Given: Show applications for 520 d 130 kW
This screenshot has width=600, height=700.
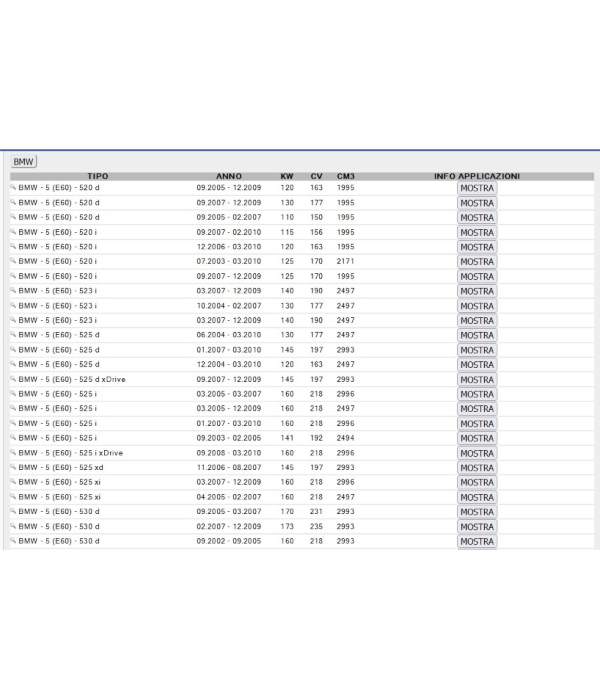Looking at the screenshot, I should (477, 203).
